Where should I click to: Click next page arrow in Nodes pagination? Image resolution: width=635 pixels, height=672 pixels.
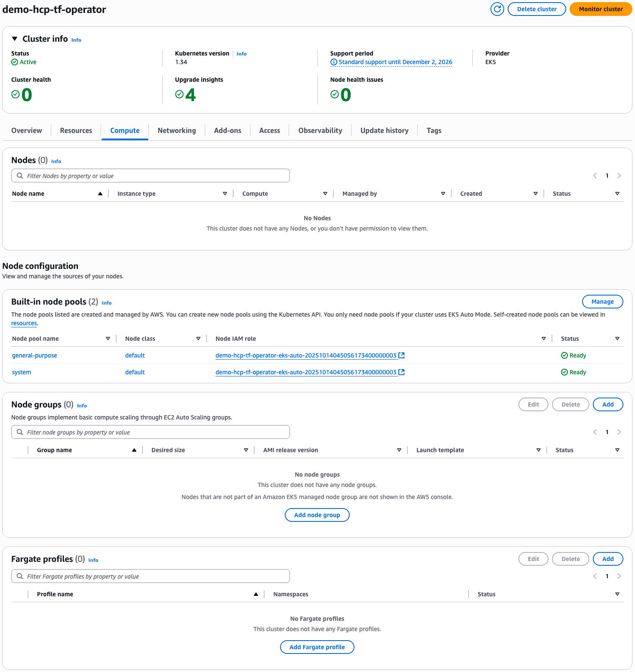pyautogui.click(x=619, y=176)
